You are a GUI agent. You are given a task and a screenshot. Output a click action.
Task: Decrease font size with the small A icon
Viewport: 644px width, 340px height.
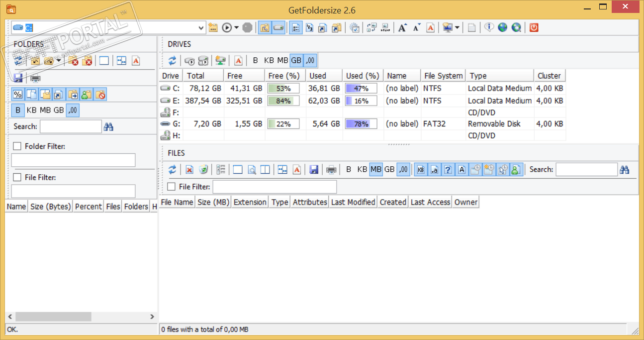click(x=416, y=28)
